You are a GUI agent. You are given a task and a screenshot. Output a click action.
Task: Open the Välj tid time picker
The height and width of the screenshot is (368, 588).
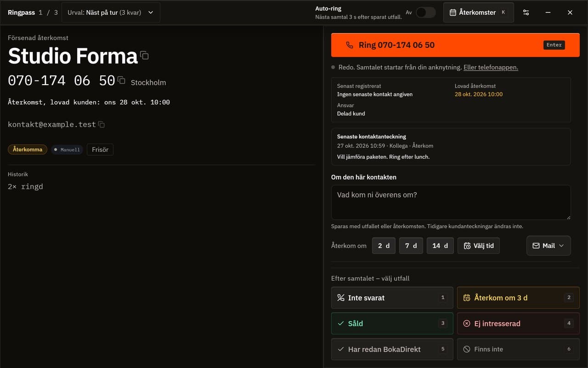click(479, 246)
